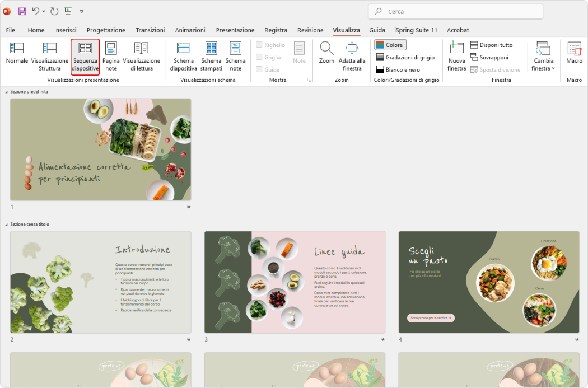The image size is (588, 388).
Task: Enable the Righello checkbox
Action: coord(259,44)
